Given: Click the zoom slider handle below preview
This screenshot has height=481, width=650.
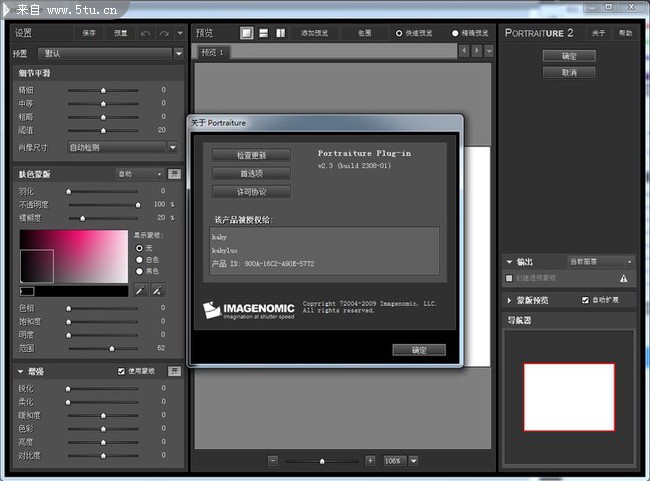Looking at the screenshot, I should tap(322, 461).
